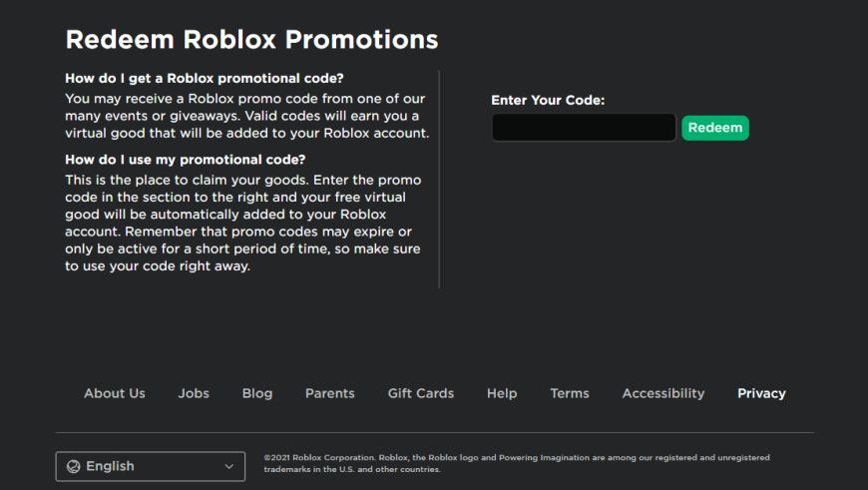Image resolution: width=868 pixels, height=490 pixels.
Task: Click the globe icon in the language selector
Action: 73,466
